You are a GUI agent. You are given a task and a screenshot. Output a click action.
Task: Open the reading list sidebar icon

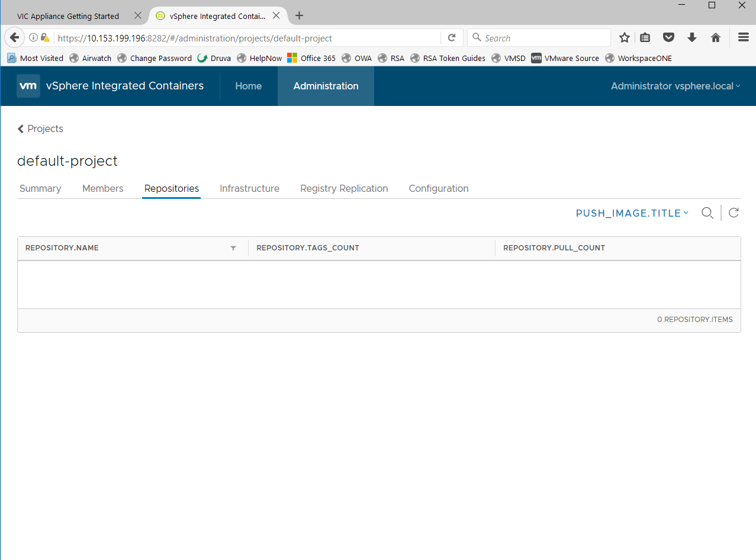(645, 37)
